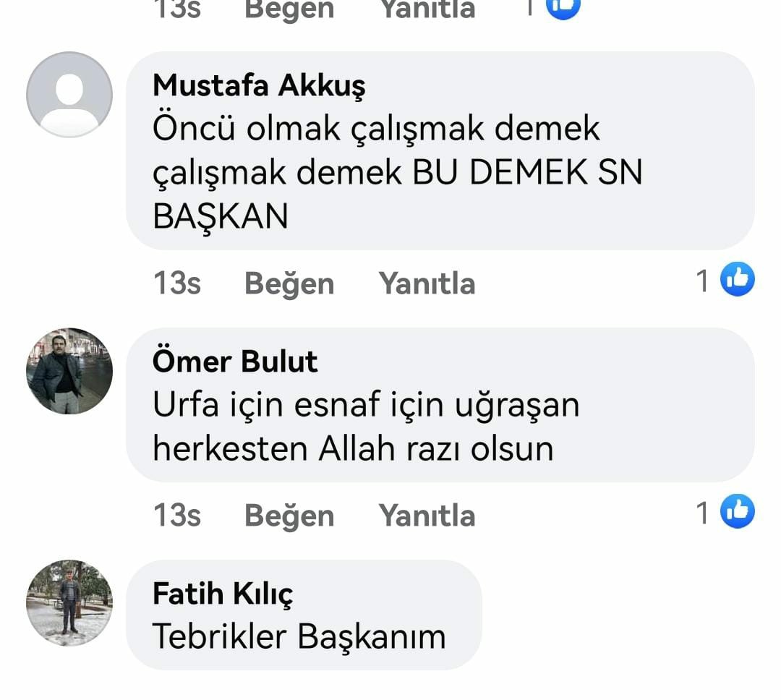Tap Yanıtla under Mustafa Akkuş comment
The width and height of the screenshot is (781, 700).
[427, 283]
